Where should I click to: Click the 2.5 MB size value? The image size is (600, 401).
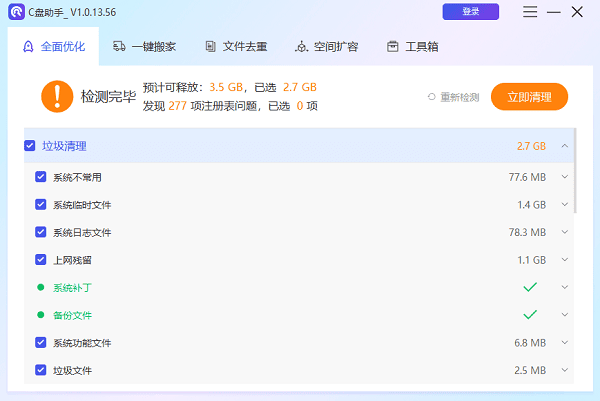point(530,370)
